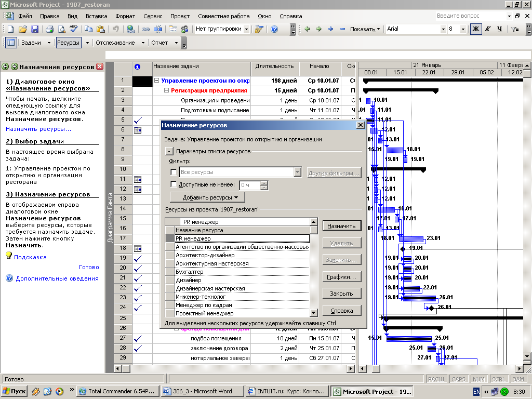The width and height of the screenshot is (532, 399).
Task: Show subtasks with blue plus icon
Action: pos(331,29)
